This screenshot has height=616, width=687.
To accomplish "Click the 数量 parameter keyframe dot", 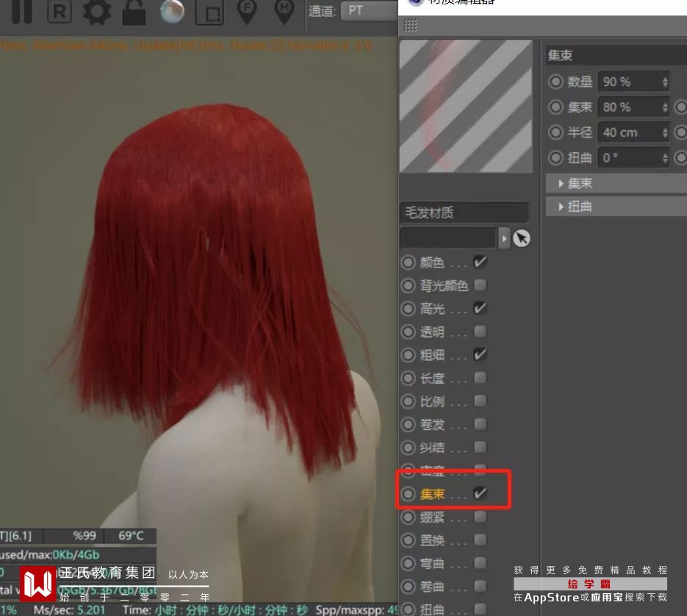I will coord(555,82).
